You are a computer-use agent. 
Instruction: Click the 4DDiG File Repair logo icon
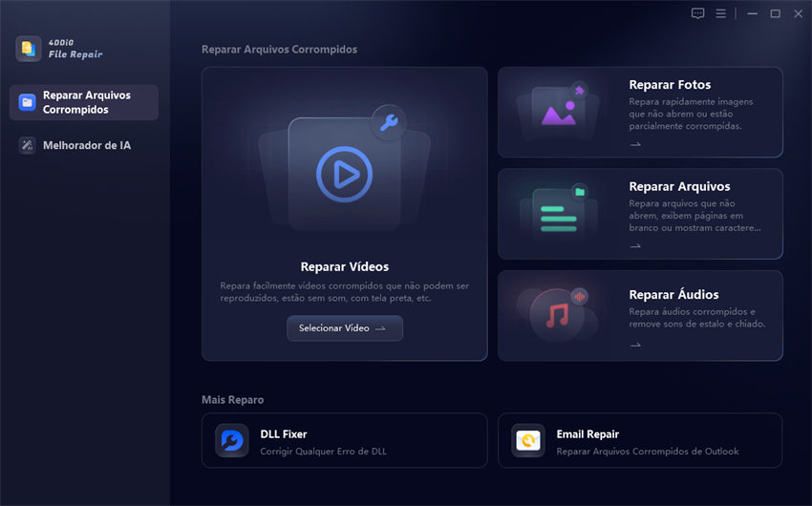coord(29,49)
